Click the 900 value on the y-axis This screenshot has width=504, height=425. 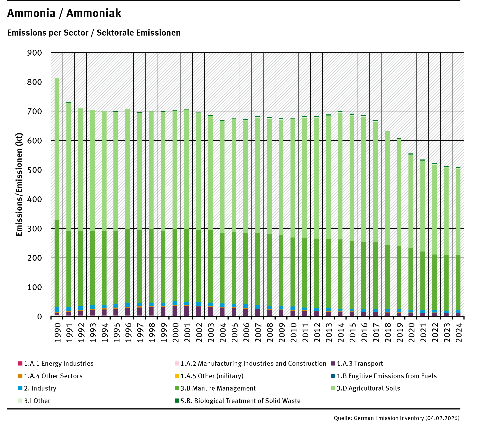(34, 53)
